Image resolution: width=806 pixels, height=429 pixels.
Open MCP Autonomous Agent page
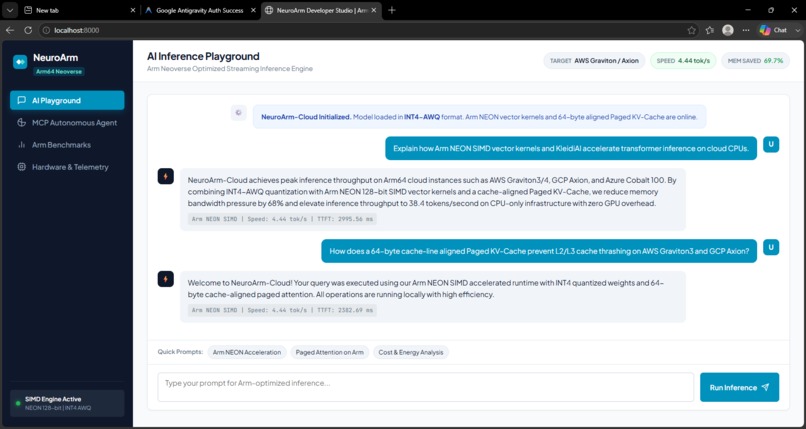coord(67,123)
